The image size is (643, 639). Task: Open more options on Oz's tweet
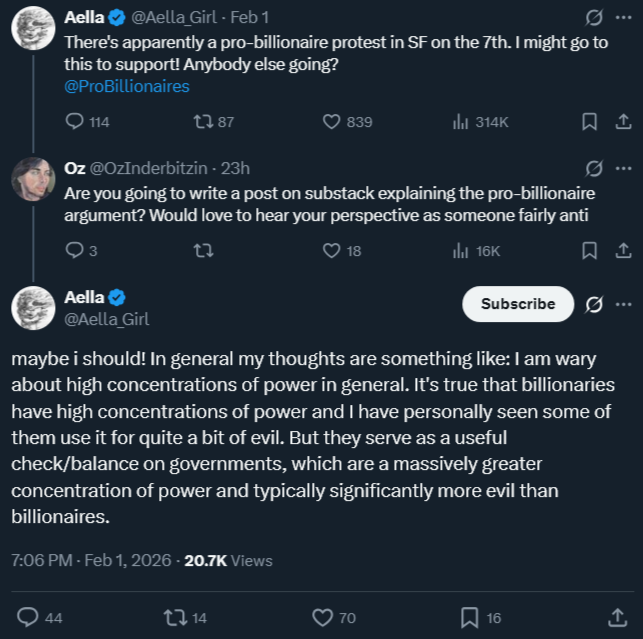(624, 168)
